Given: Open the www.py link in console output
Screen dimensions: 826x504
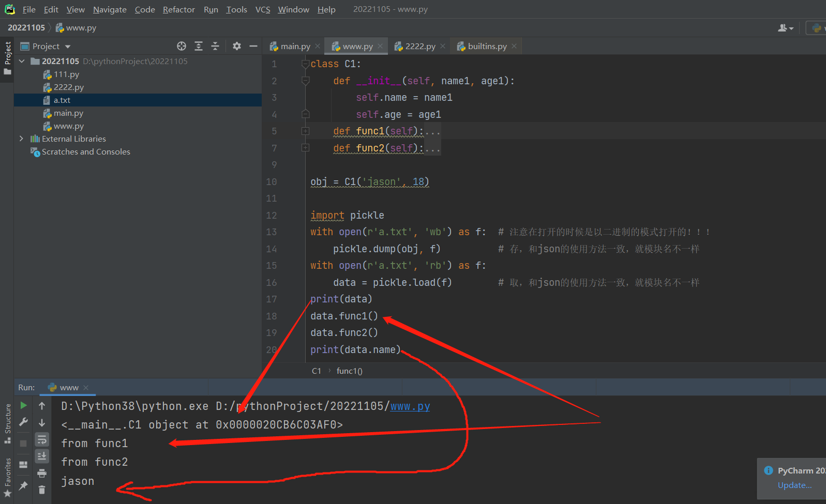Looking at the screenshot, I should 410,406.
